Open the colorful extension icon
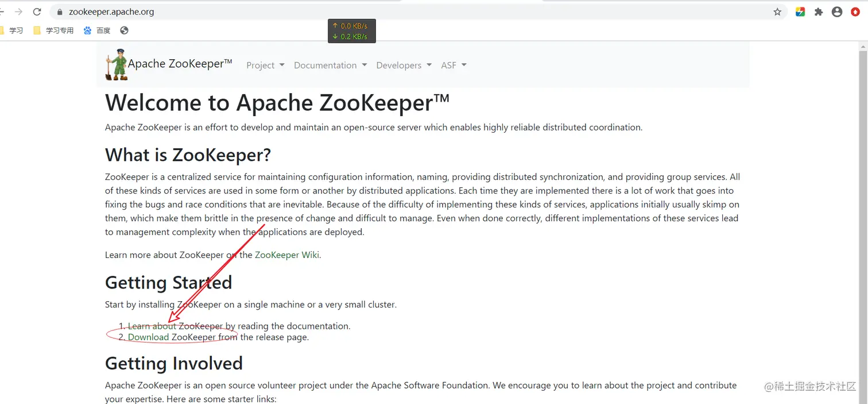868x404 pixels. point(800,11)
